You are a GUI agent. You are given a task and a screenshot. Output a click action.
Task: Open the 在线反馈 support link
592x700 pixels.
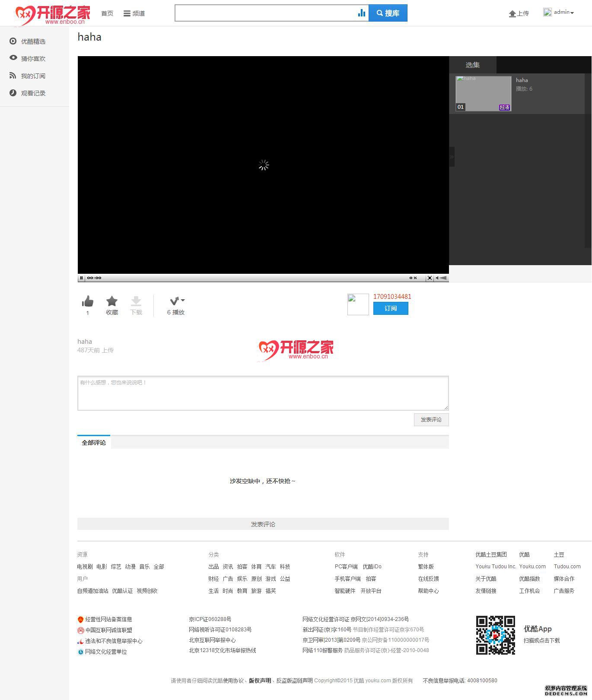428,579
